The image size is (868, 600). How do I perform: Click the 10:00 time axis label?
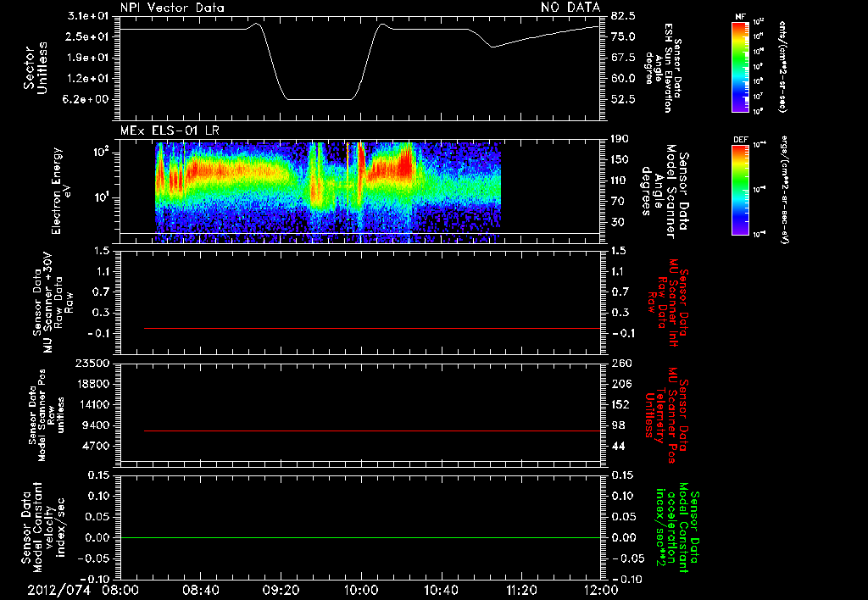point(361,589)
